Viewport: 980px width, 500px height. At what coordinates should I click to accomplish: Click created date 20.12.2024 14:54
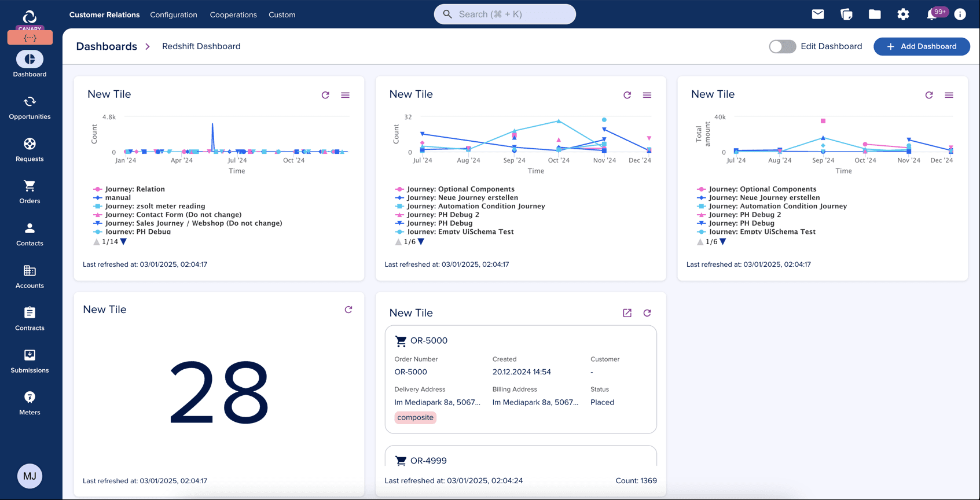point(522,372)
